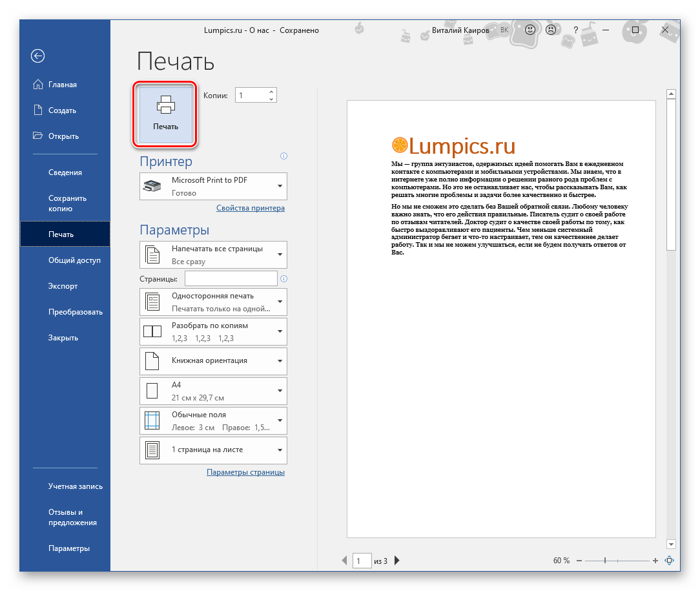700x591 pixels.
Task: Click the smiley face feedback icon
Action: point(530,30)
